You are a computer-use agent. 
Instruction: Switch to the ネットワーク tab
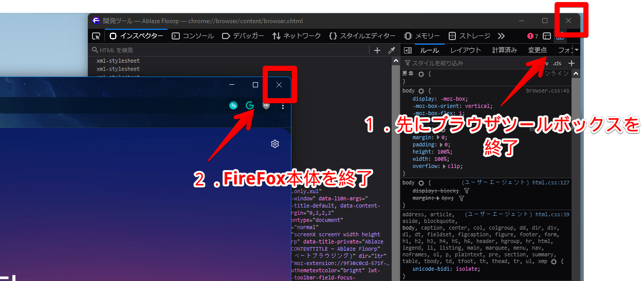(x=297, y=36)
